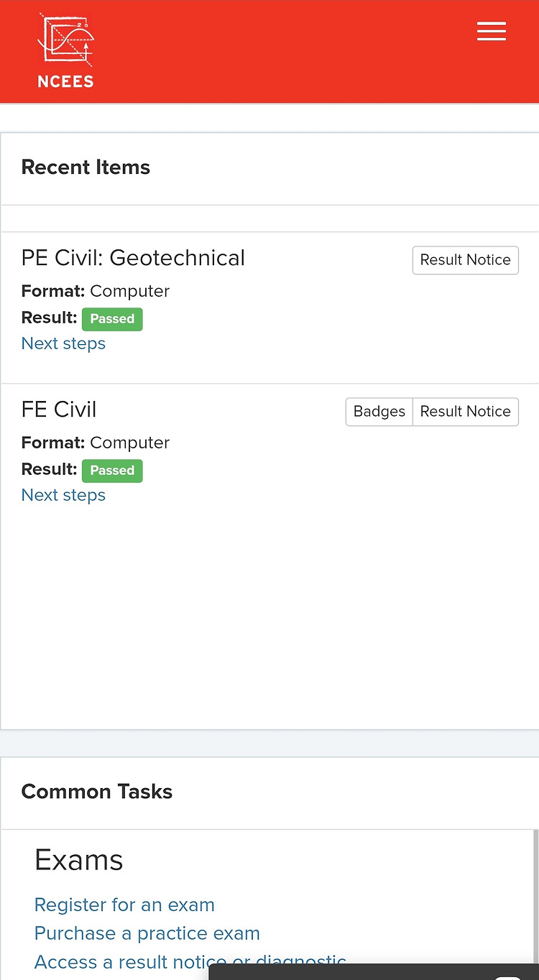Click the dark overlay bar at the bottom
The image size is (539, 980).
pyautogui.click(x=374, y=972)
